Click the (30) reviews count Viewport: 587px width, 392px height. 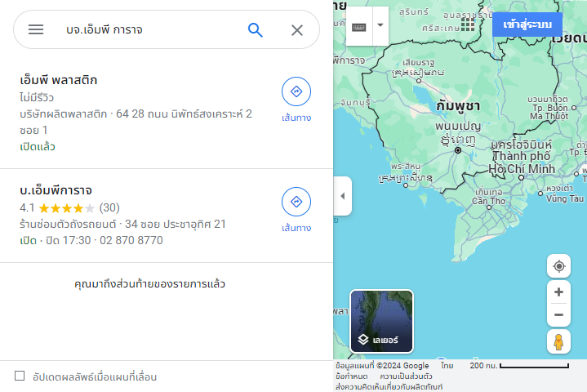coord(109,207)
